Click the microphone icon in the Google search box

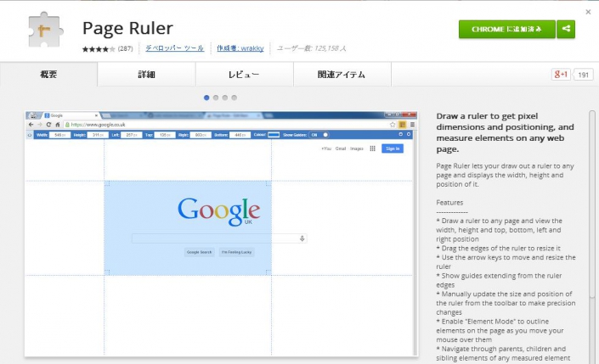(302, 238)
